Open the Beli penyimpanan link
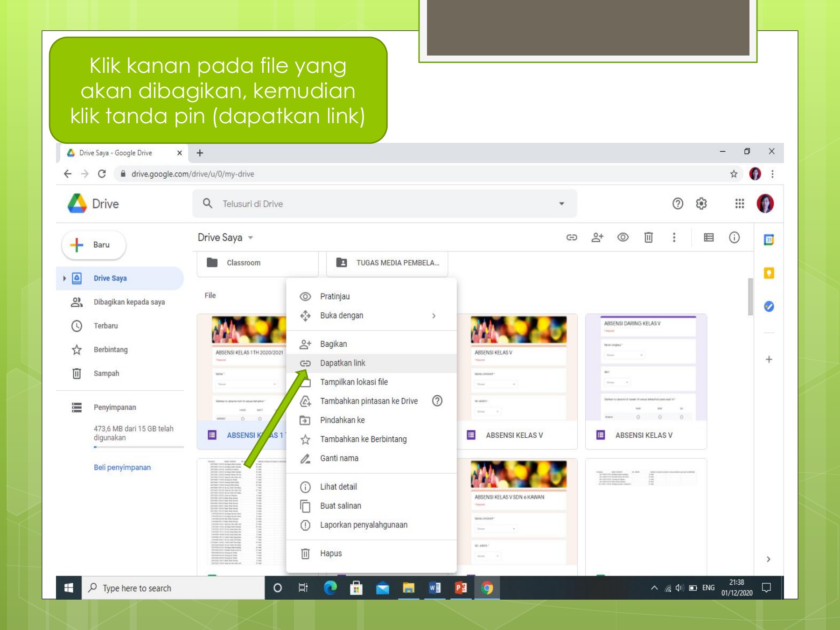The width and height of the screenshot is (840, 630). pyautogui.click(x=122, y=467)
